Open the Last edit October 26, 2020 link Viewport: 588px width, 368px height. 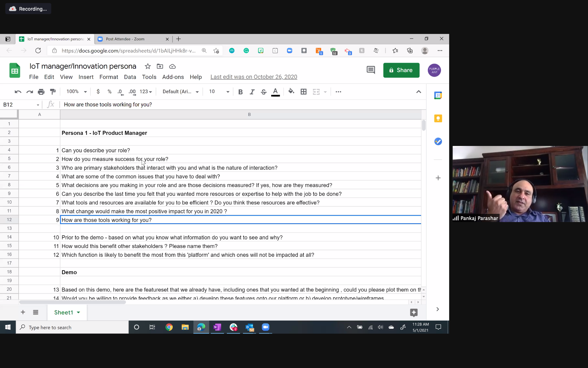tap(254, 77)
